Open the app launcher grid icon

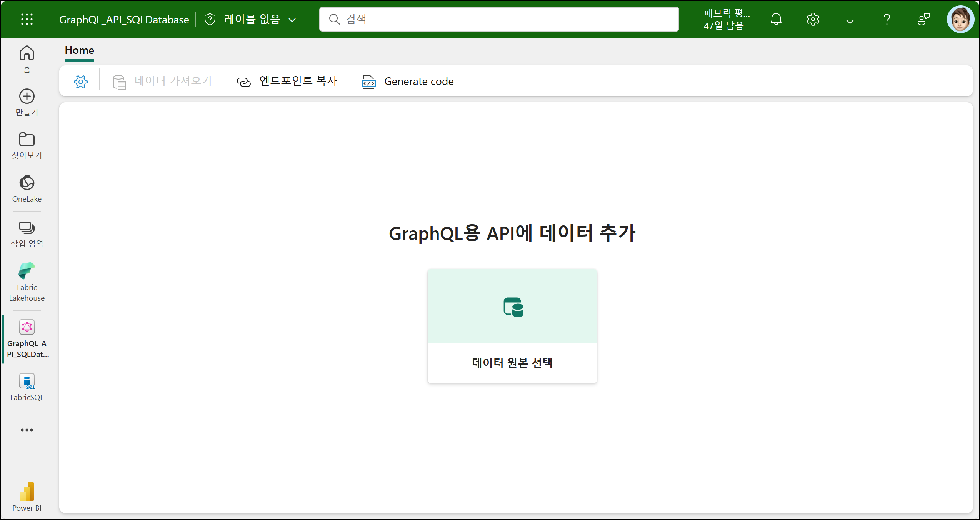click(27, 19)
